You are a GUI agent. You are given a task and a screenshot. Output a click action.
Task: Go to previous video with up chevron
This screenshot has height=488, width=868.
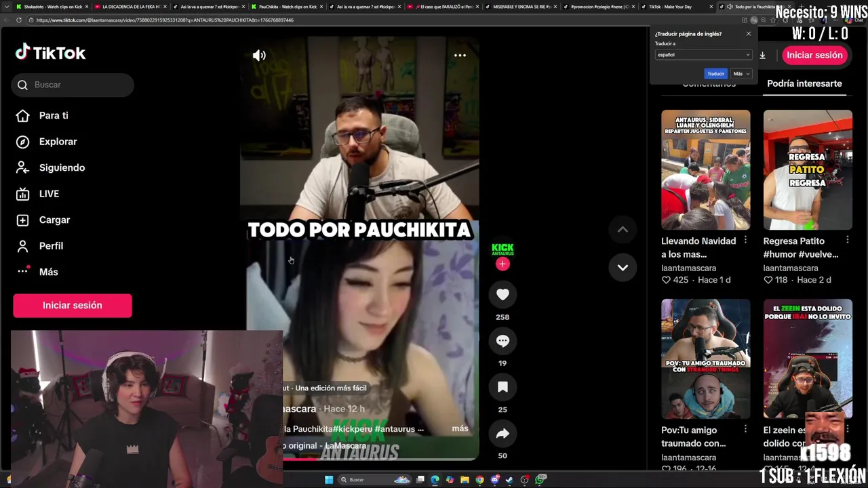[623, 230]
